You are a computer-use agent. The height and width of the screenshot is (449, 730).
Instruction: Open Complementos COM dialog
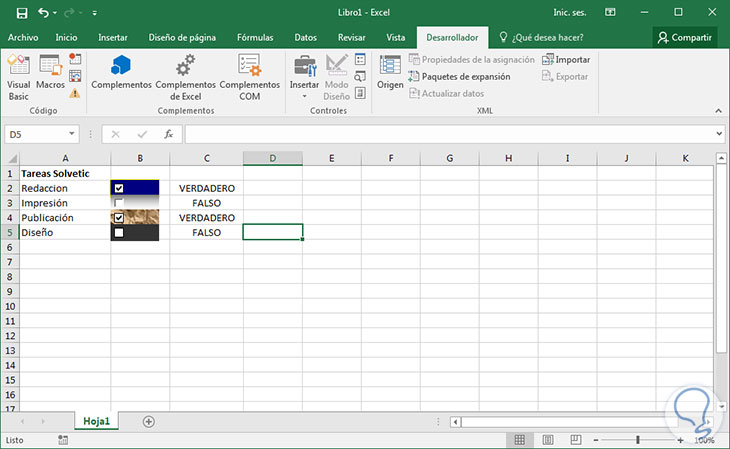250,77
